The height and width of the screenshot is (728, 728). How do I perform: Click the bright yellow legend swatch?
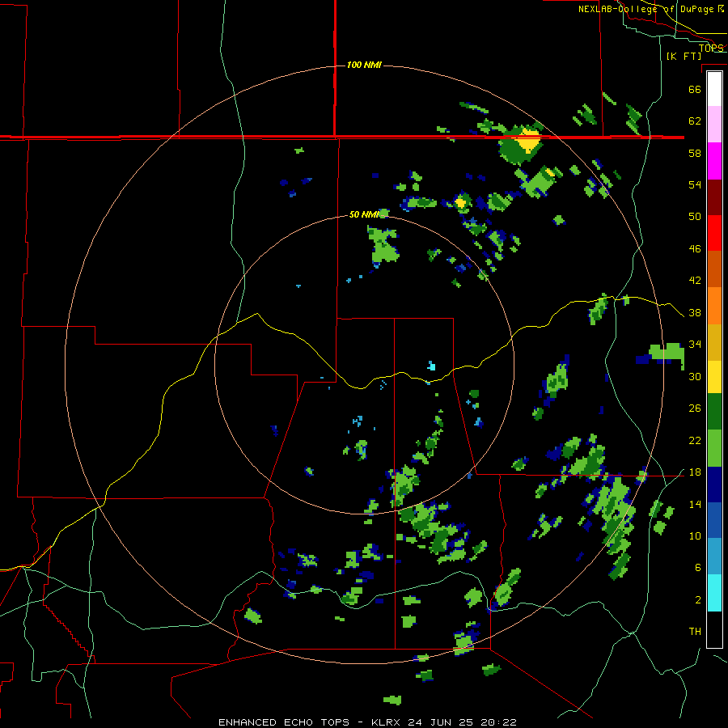(714, 377)
